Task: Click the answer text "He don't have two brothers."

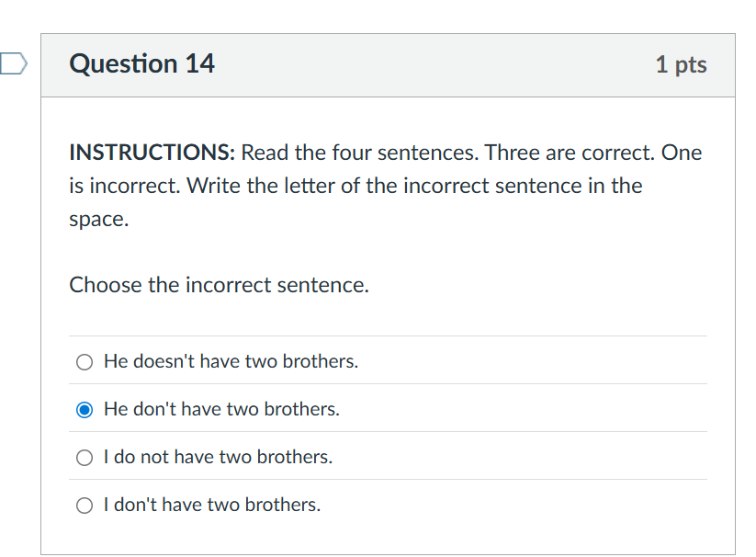Action: pos(221,409)
